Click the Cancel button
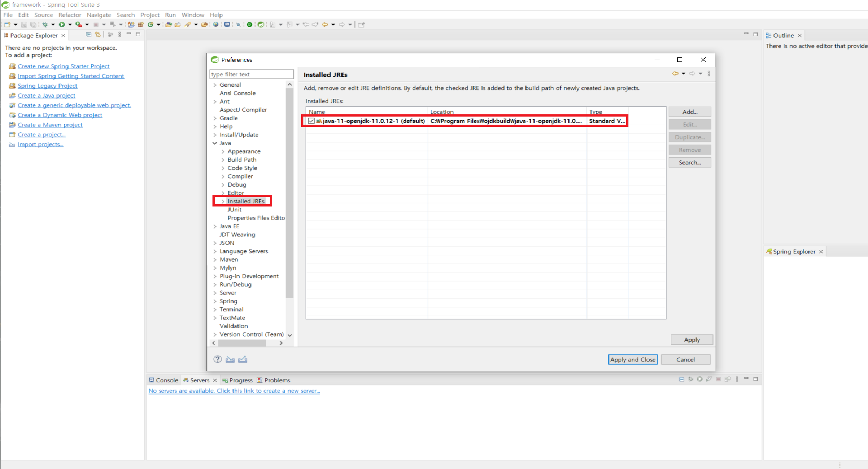Screen dimensions: 868x469 click(686, 360)
